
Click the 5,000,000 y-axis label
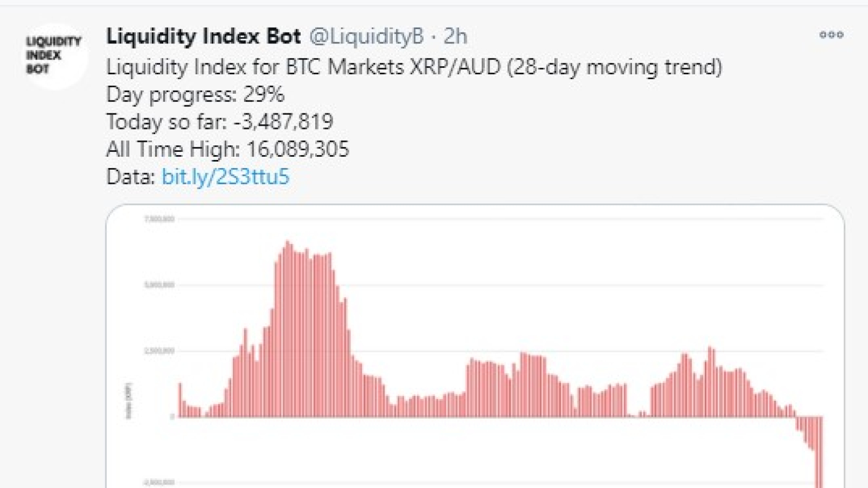[x=159, y=285]
